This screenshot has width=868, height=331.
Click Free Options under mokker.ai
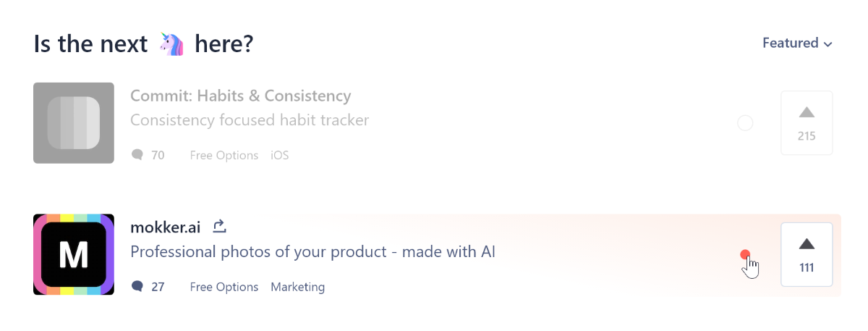click(224, 287)
